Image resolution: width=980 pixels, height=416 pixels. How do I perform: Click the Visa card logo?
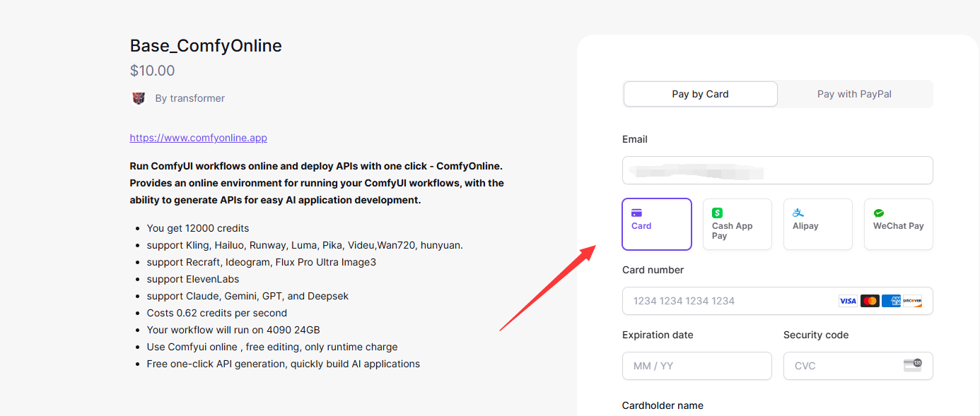848,301
